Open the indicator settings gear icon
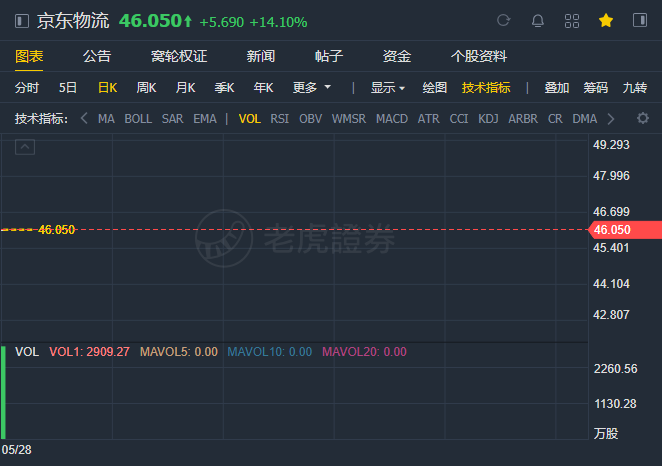This screenshot has height=466, width=662. (643, 118)
